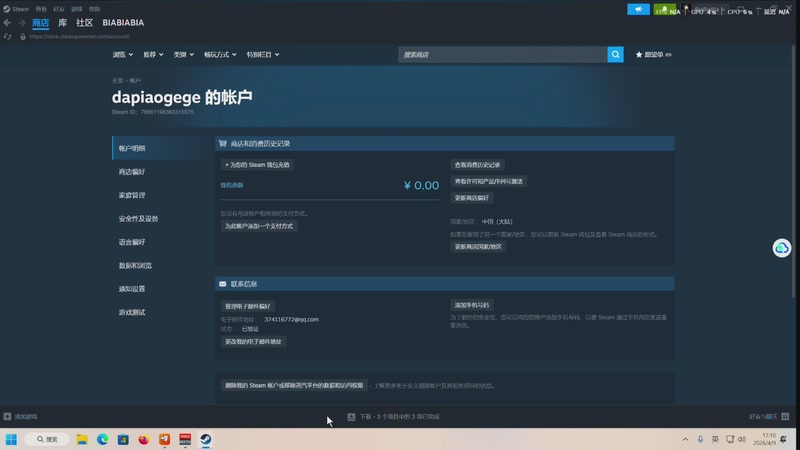Click the plus icon for 添加游戏

point(7,416)
